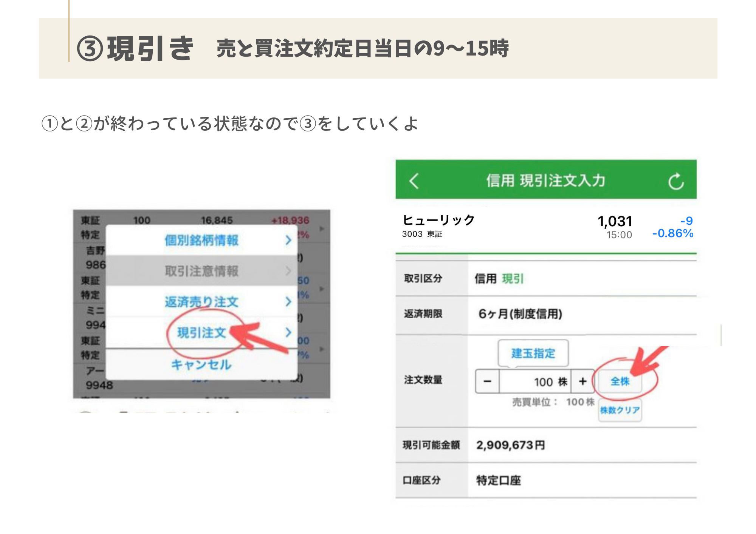
Task: Tap キャンセル in the popup
Action: [201, 364]
